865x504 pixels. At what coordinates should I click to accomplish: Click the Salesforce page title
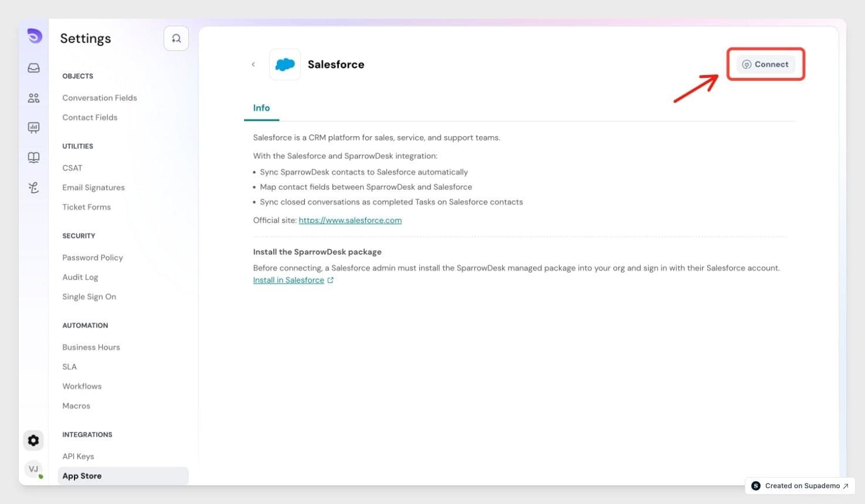click(x=336, y=64)
